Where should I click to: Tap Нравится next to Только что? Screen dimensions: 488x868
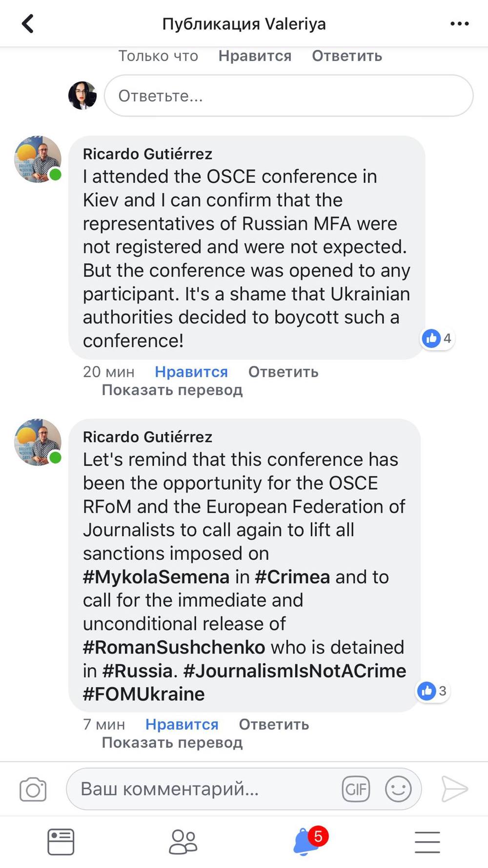click(255, 56)
